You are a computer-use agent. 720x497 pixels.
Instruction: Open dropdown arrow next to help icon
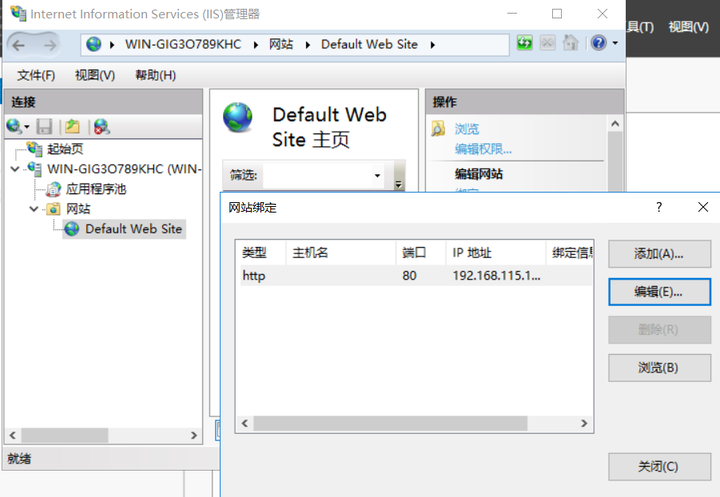coord(615,43)
